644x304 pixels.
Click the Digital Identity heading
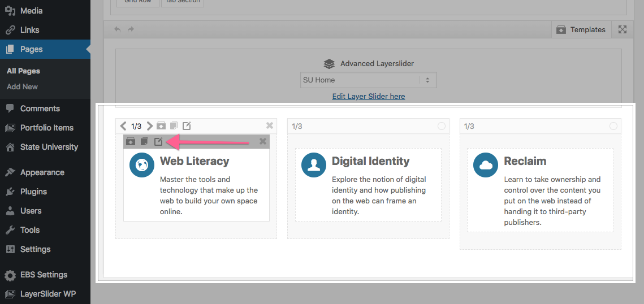pos(370,161)
